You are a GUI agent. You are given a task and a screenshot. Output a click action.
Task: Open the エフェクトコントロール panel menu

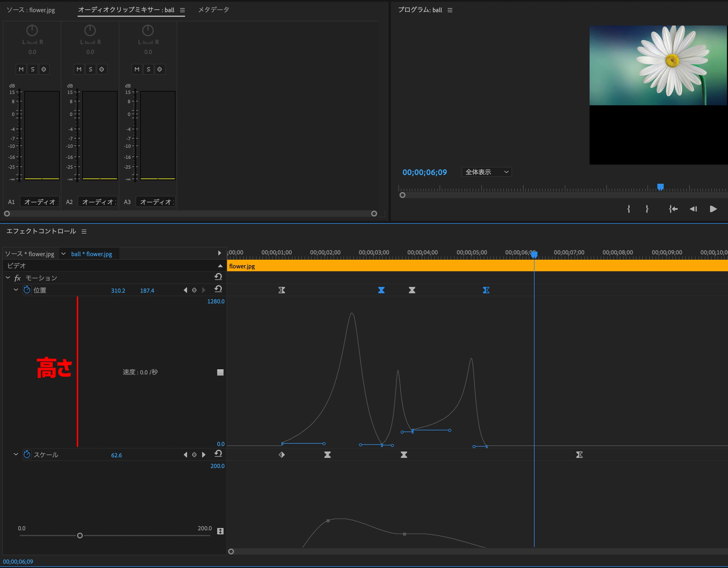pos(84,232)
